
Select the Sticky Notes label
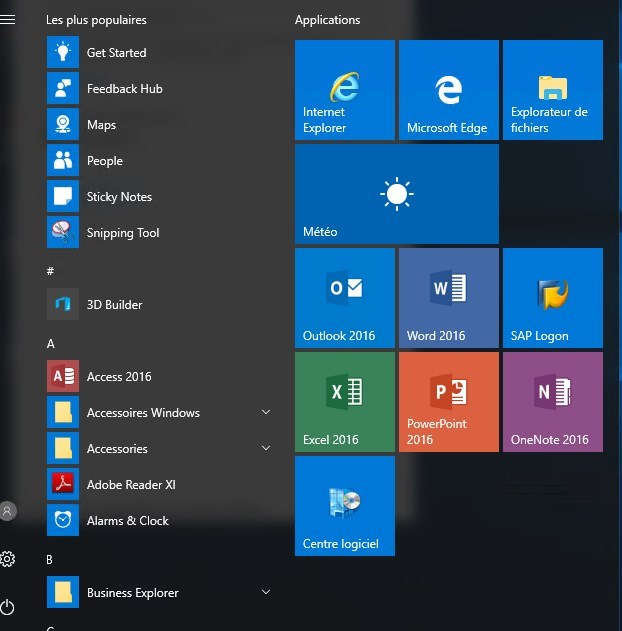tap(119, 197)
